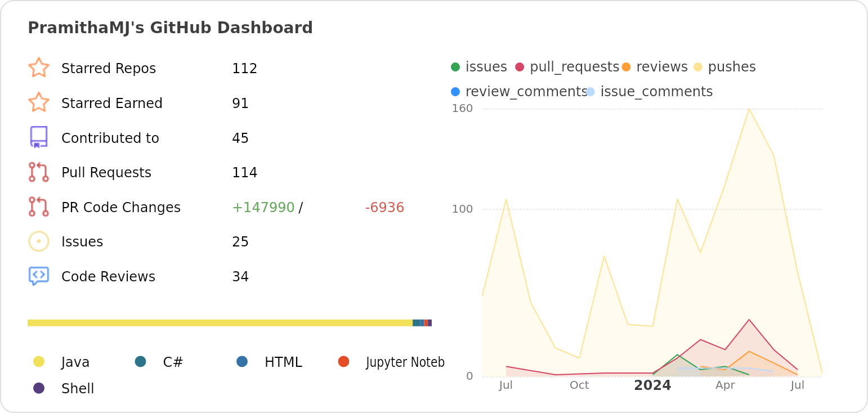Click the additions count +147990
Screen dimensions: 868x413
coord(263,207)
